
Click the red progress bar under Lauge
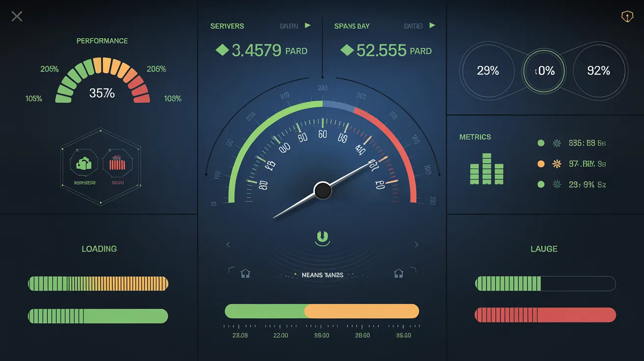click(x=545, y=315)
